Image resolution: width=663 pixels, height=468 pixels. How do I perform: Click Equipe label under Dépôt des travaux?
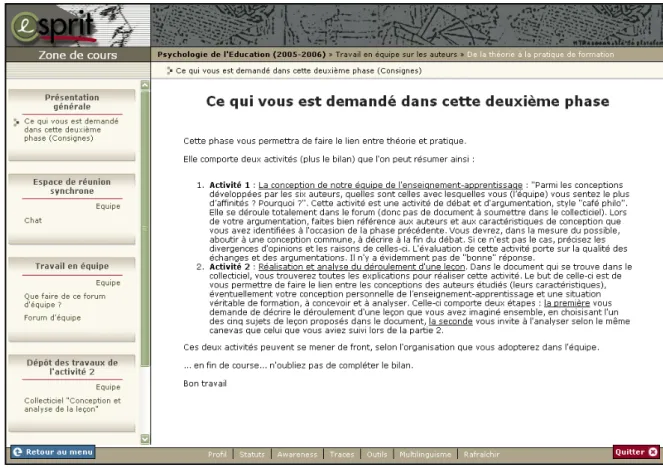coord(108,387)
